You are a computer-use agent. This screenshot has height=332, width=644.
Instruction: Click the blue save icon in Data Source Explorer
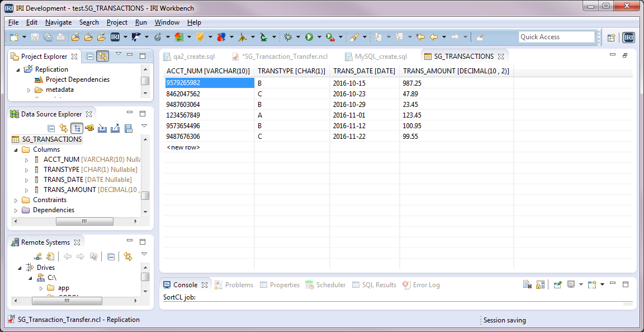[129, 128]
